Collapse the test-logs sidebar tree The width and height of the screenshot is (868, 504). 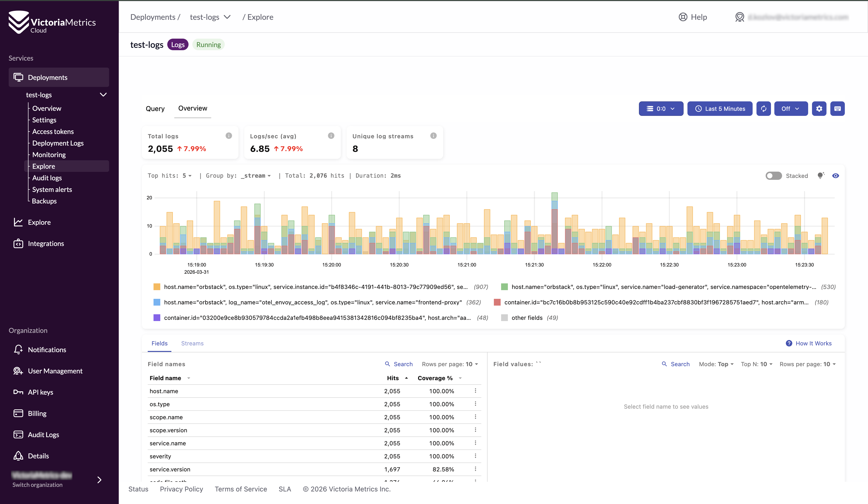tap(103, 95)
